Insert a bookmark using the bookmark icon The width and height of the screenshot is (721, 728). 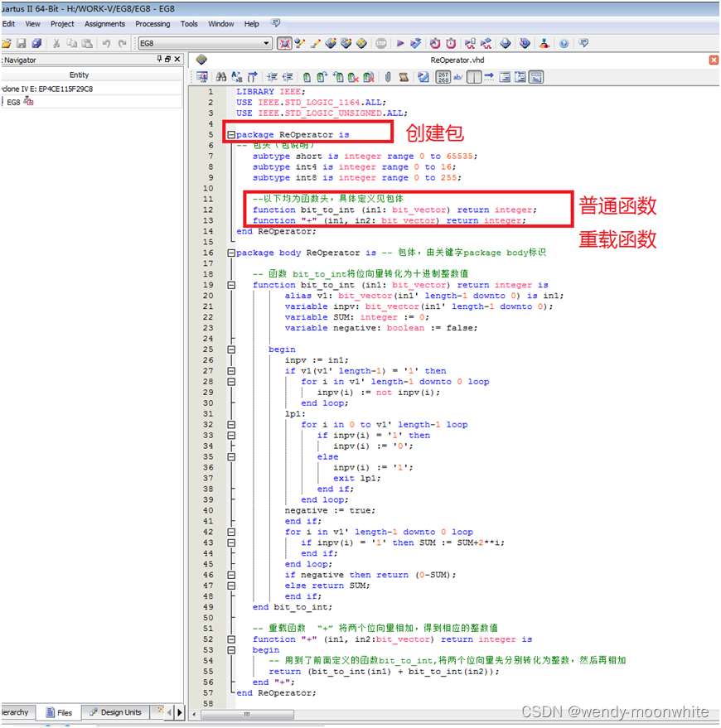(306, 77)
